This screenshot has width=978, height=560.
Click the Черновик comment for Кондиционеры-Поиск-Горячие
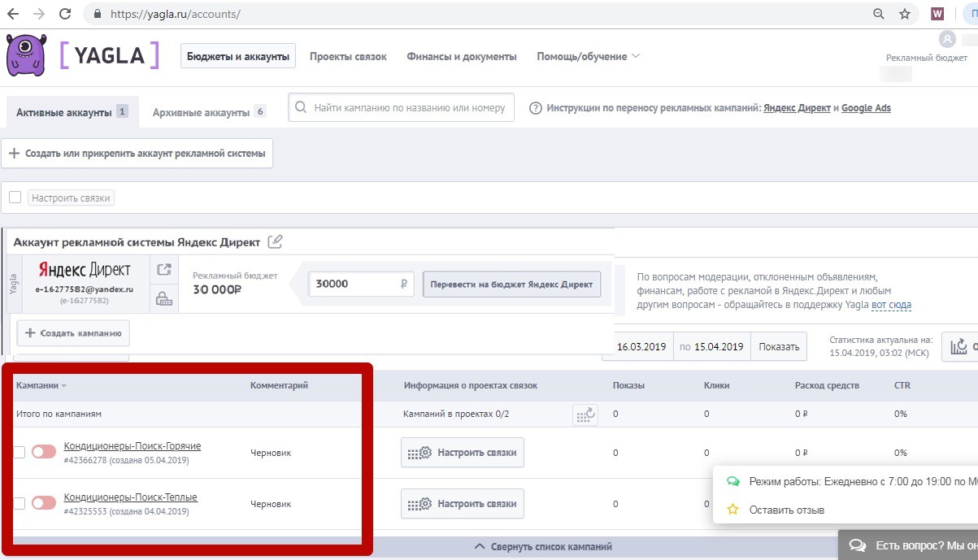[x=271, y=453]
